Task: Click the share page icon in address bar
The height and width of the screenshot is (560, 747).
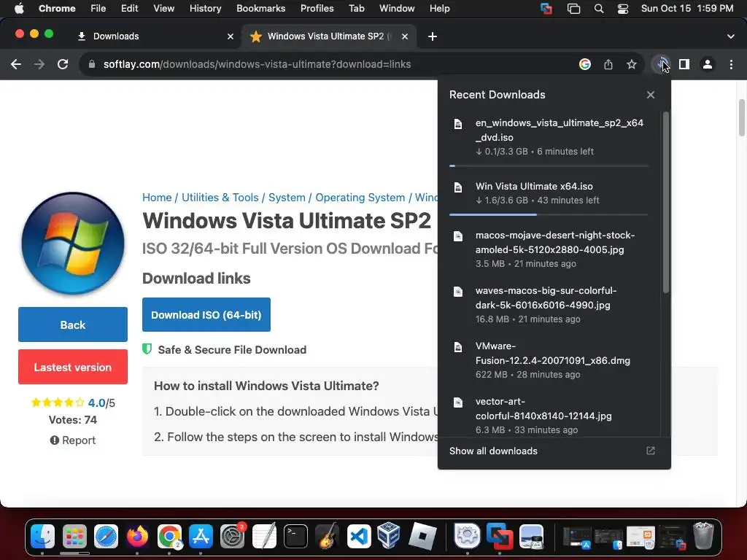Action: [x=608, y=64]
